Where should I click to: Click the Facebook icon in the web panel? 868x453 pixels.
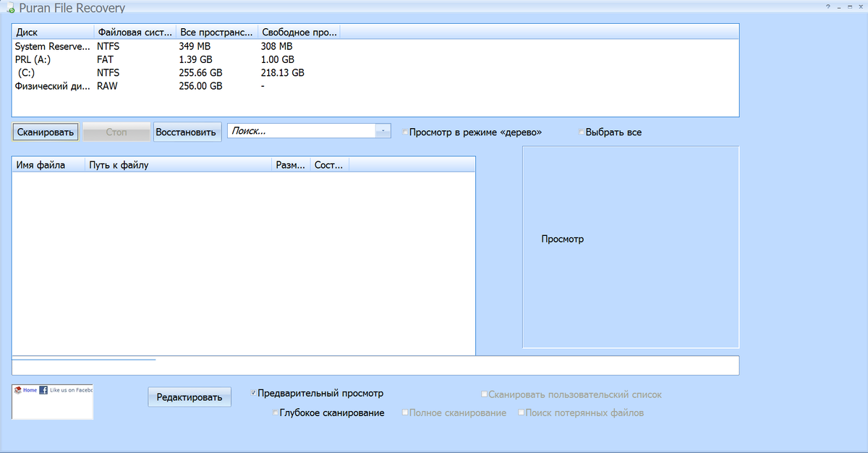(43, 390)
